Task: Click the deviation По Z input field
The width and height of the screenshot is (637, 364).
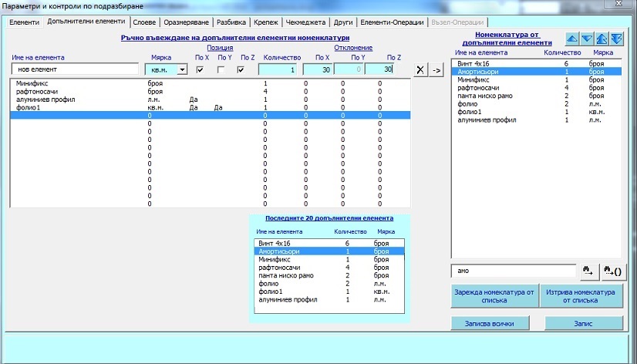Action: tap(379, 70)
